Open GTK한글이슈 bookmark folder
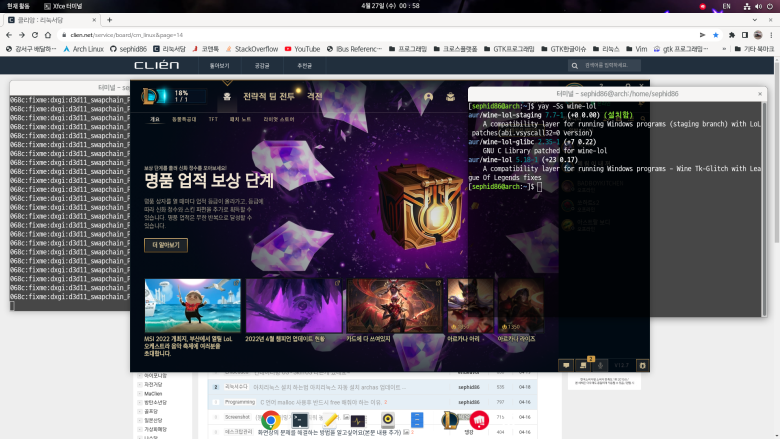Viewport: 780px width, 439px height. [x=564, y=49]
